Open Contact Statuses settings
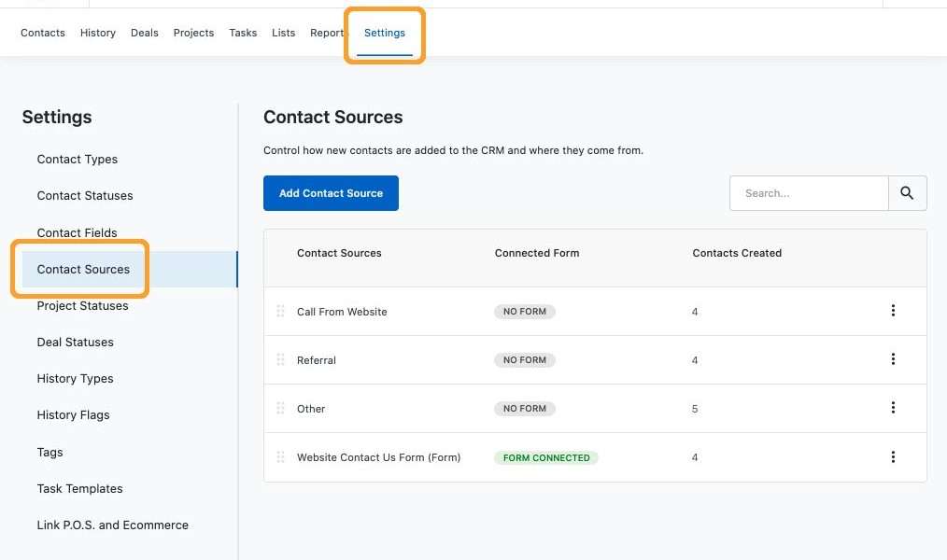947x560 pixels. [x=85, y=195]
